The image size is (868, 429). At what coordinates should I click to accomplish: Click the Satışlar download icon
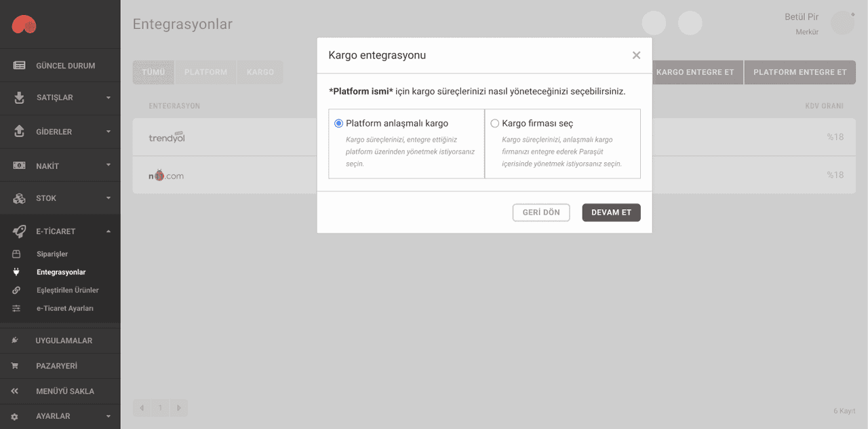19,98
